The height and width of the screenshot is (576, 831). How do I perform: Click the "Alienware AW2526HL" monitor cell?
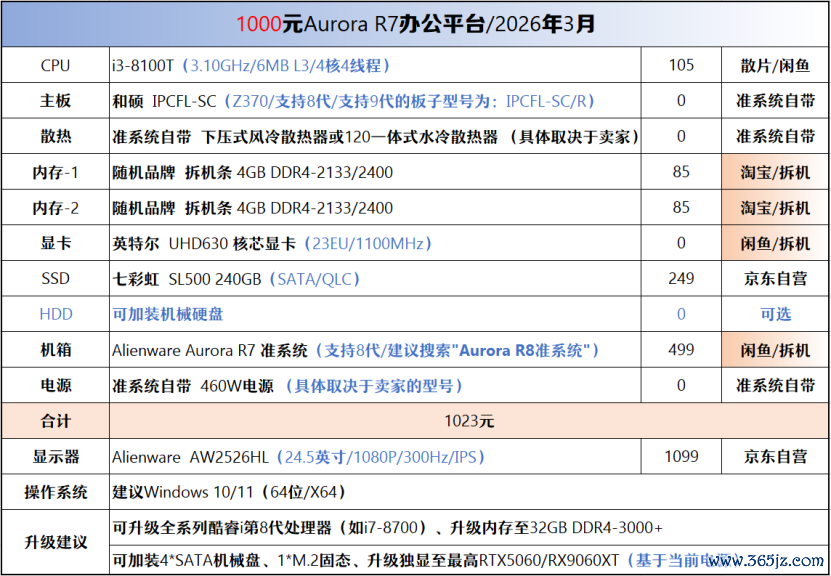coord(375,456)
